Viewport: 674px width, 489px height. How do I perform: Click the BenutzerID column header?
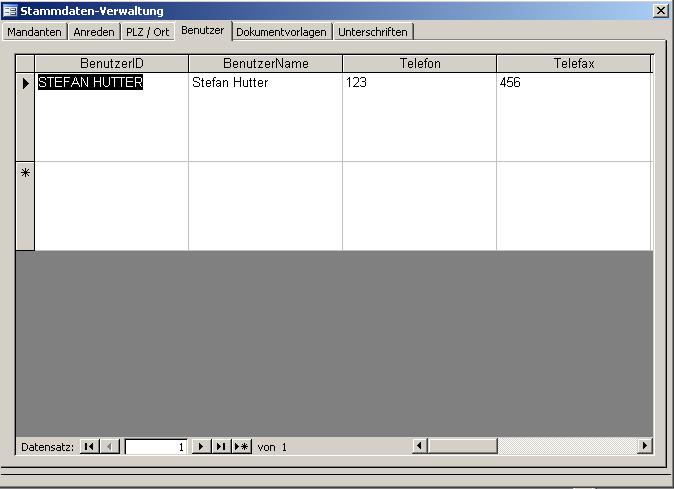pos(111,63)
